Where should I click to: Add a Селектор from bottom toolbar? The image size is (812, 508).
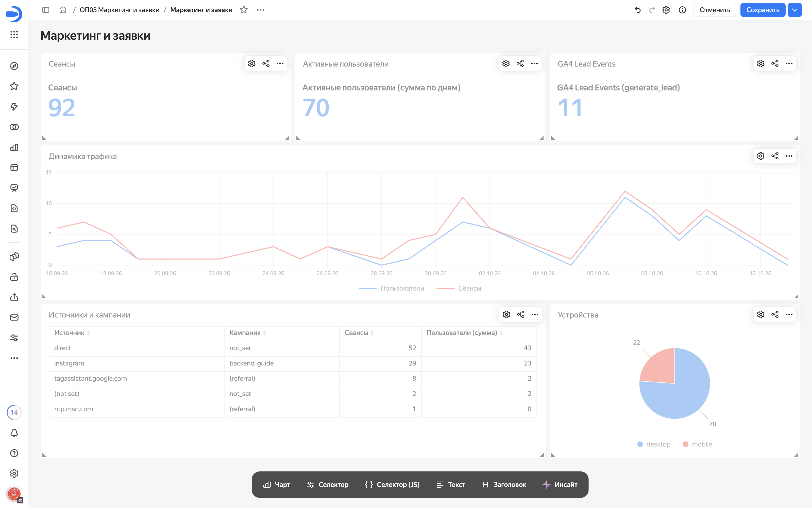[328, 484]
